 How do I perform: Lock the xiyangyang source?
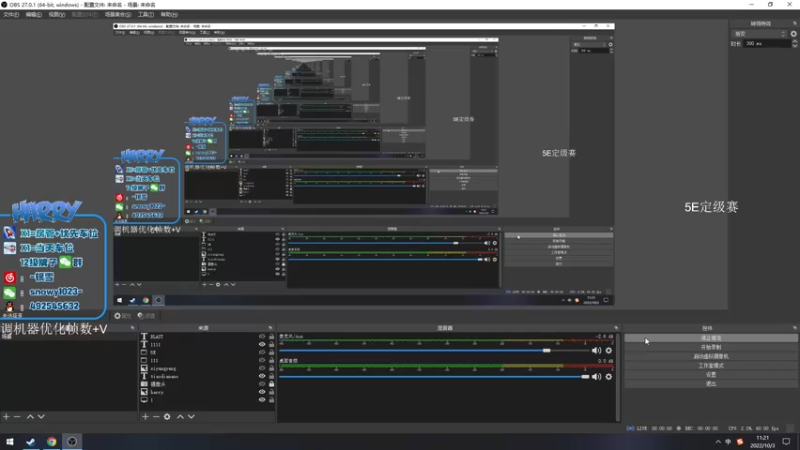[x=271, y=368]
